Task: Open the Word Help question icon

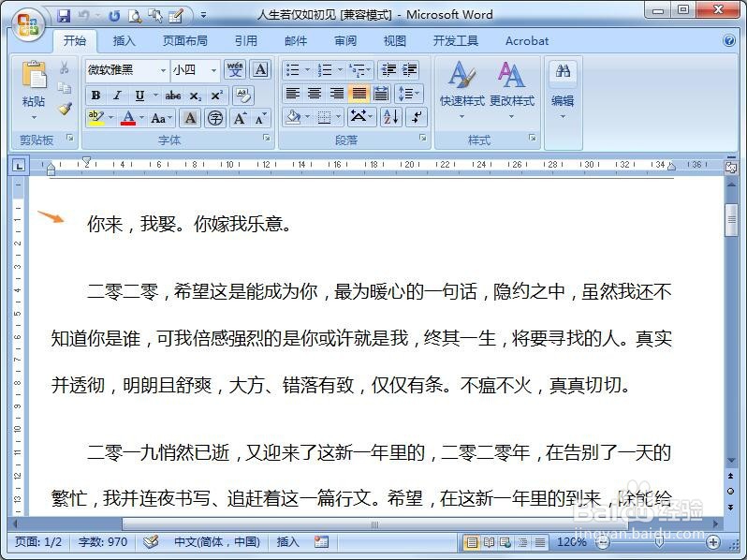Action: point(729,40)
